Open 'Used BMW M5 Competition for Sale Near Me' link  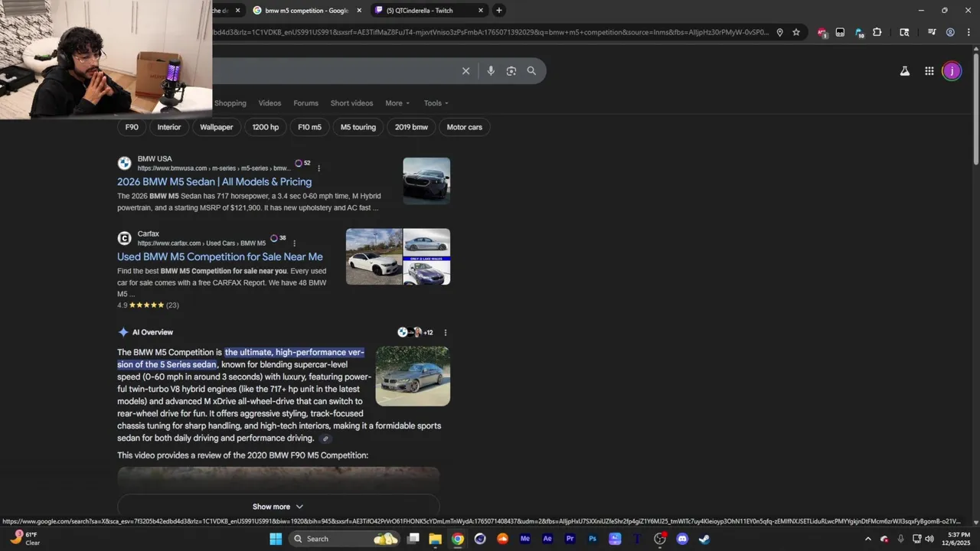(220, 257)
